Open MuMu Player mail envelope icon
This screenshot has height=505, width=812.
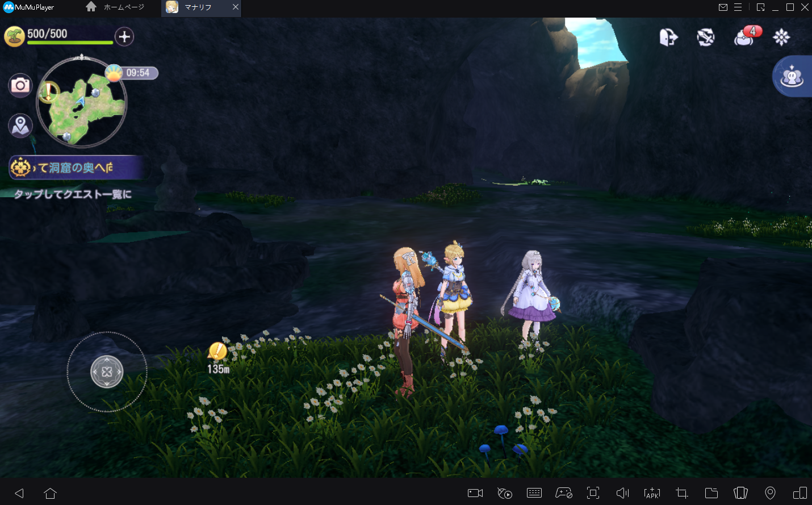pos(723,7)
